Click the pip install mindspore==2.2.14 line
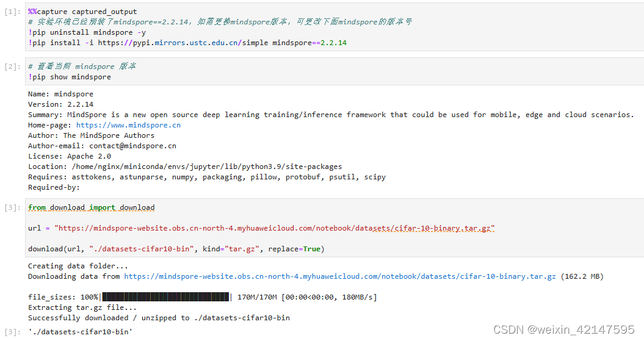The height and width of the screenshot is (341, 644). tap(187, 43)
